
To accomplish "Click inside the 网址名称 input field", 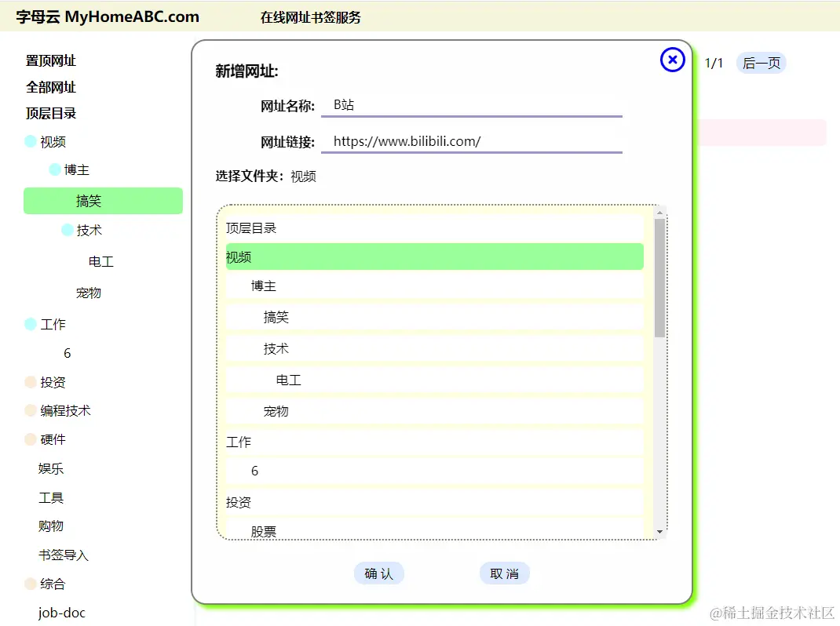I will click(x=471, y=104).
